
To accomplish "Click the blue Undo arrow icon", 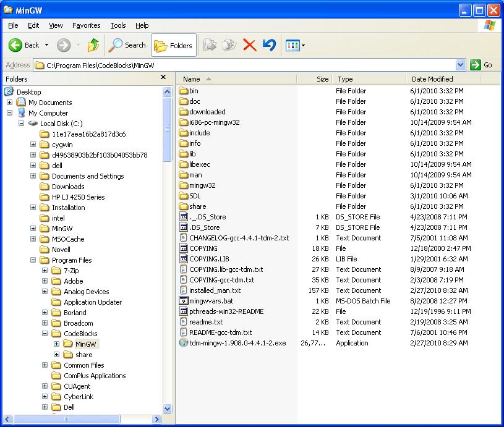I will coord(268,45).
